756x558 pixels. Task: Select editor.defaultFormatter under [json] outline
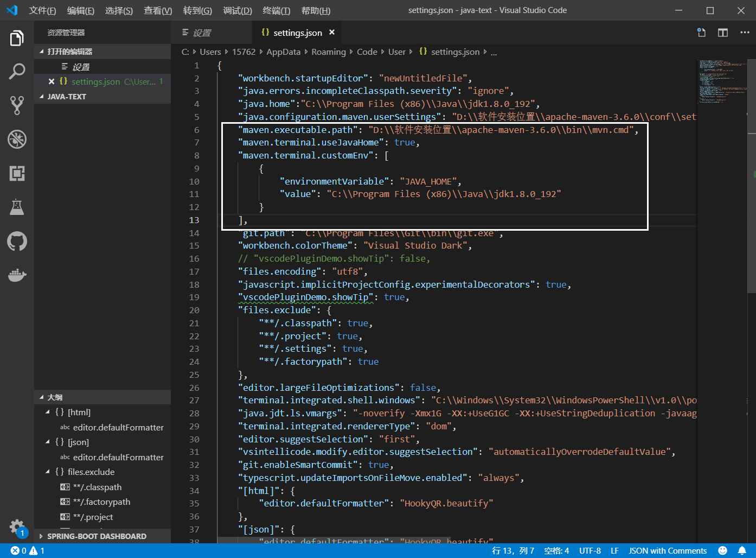point(102,458)
